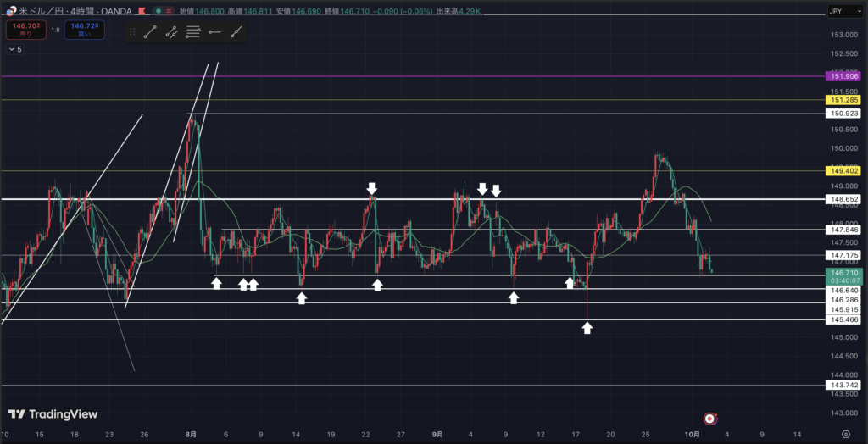Select the yellow 149.402 price label
The height and width of the screenshot is (444, 868).
845,171
